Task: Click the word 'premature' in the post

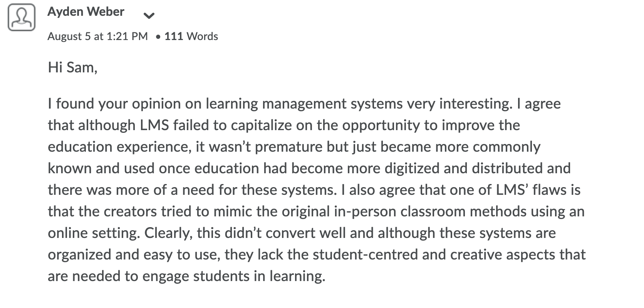Action: [288, 147]
